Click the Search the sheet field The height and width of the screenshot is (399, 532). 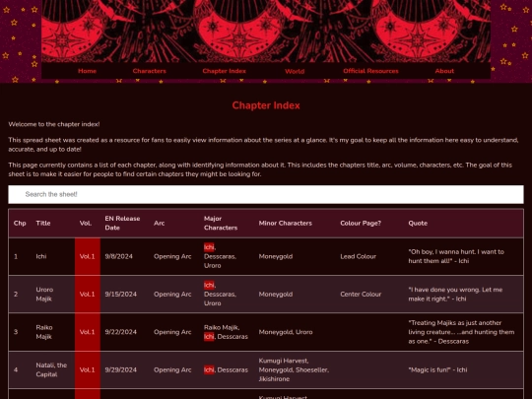click(266, 194)
